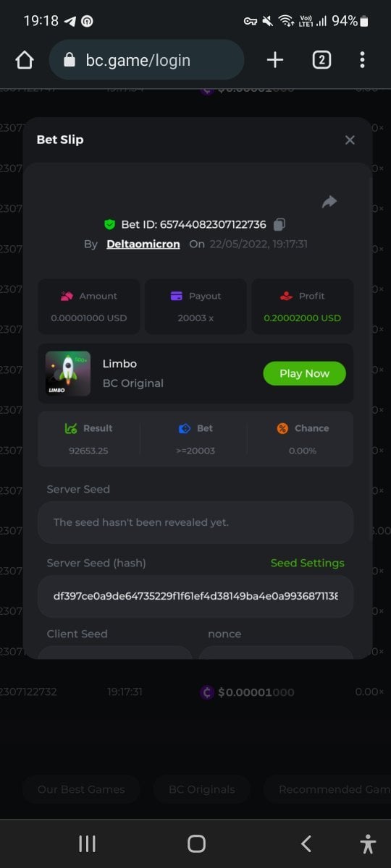Open the BC Originals category
Image resolution: width=391 pixels, height=868 pixels.
(202, 789)
